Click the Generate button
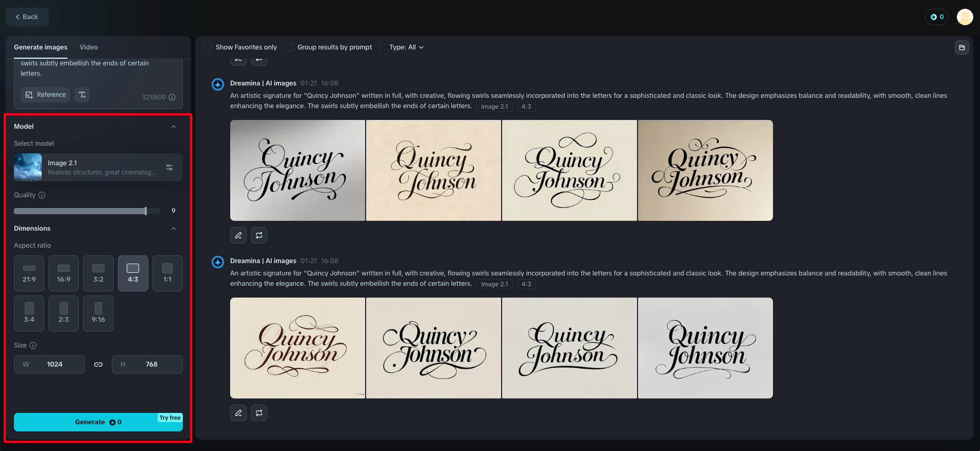Screen dimensions: 980x451 coord(98,422)
